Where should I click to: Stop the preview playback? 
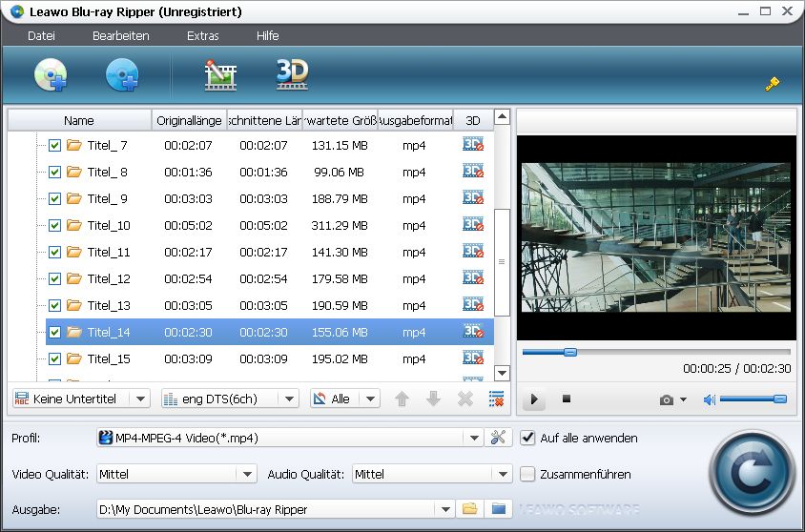pyautogui.click(x=567, y=399)
